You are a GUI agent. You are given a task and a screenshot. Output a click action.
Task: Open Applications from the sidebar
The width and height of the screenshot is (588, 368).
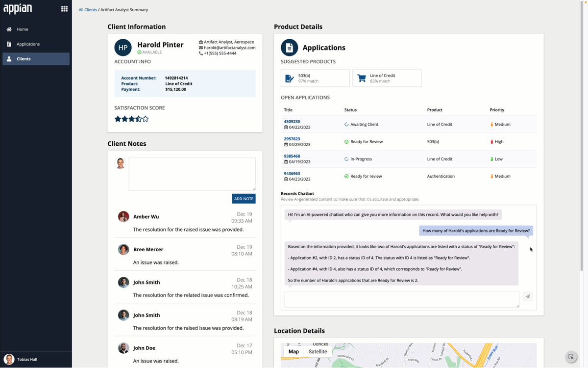[x=28, y=44]
